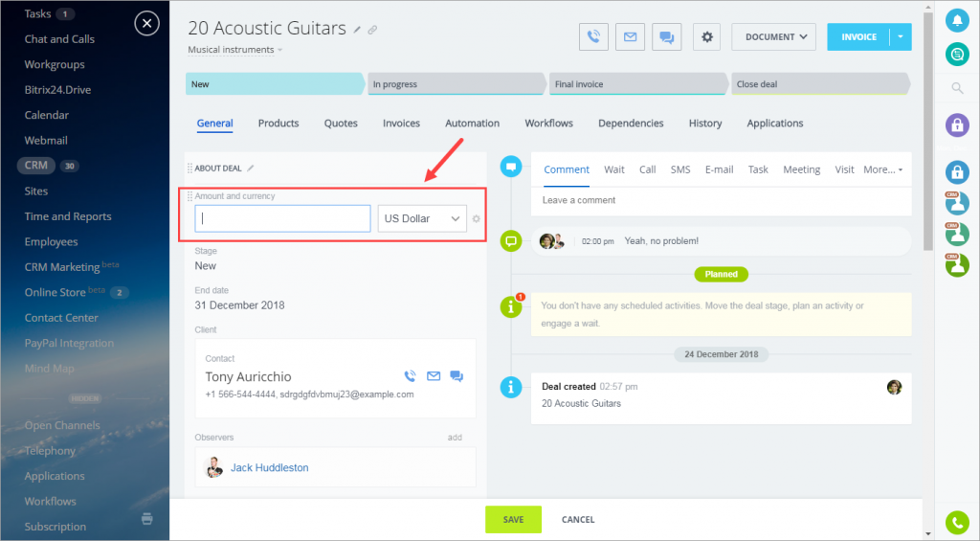Click the INVOICE button

pos(858,37)
